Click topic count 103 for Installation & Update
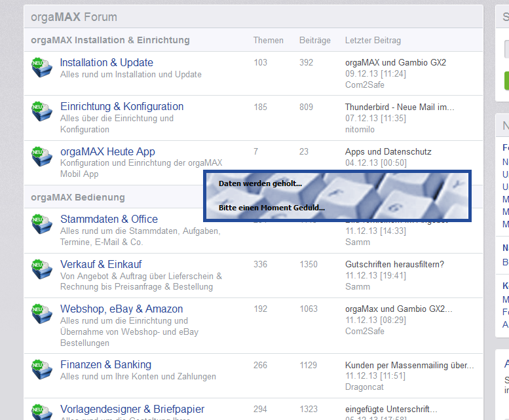The height and width of the screenshot is (420, 509). coord(260,62)
